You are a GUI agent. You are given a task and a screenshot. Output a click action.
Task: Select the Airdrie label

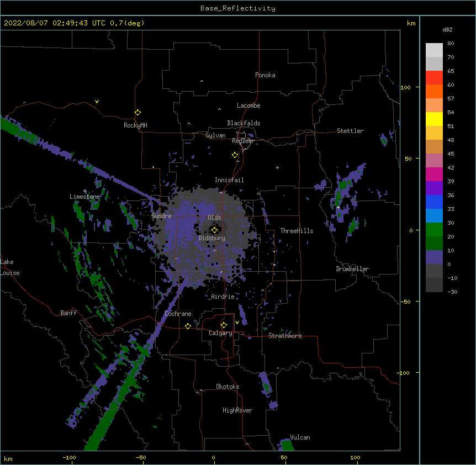[x=223, y=297]
